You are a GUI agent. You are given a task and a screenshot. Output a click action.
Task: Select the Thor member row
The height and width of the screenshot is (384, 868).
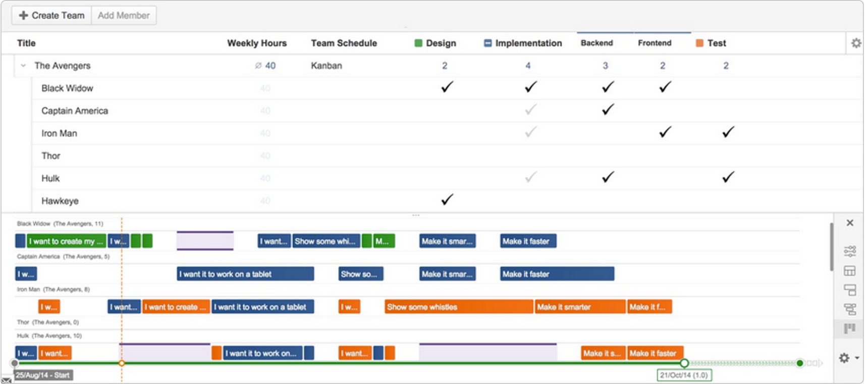click(x=447, y=156)
